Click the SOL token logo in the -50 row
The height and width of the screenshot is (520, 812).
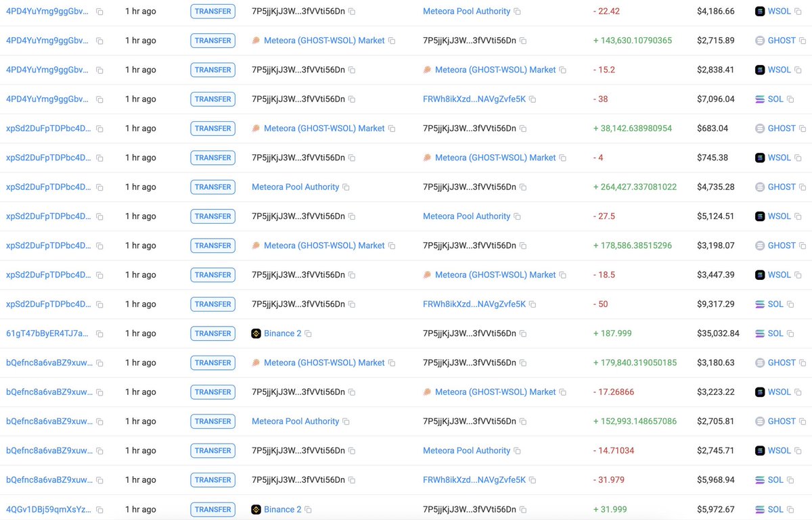pos(760,304)
